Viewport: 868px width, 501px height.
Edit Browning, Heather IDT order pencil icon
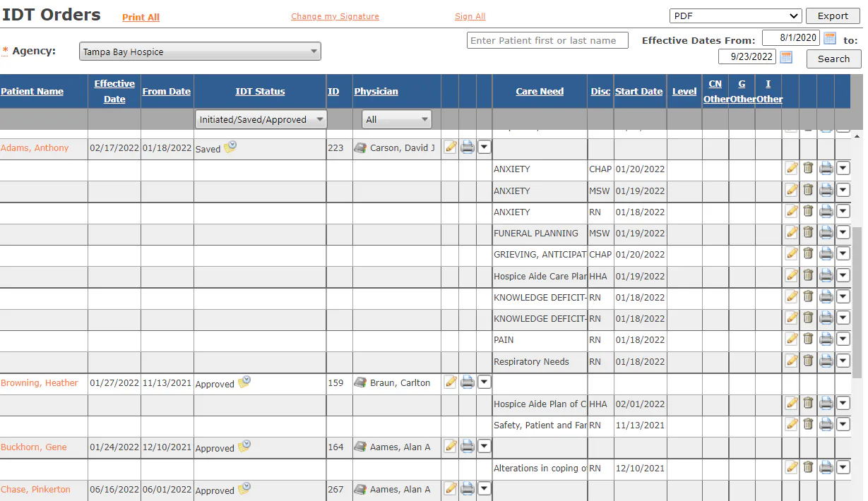450,382
